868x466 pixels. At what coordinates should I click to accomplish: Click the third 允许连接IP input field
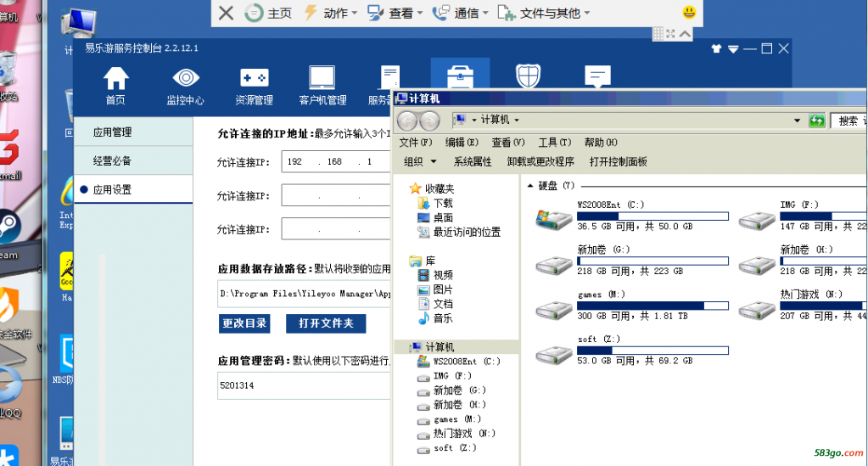(336, 229)
